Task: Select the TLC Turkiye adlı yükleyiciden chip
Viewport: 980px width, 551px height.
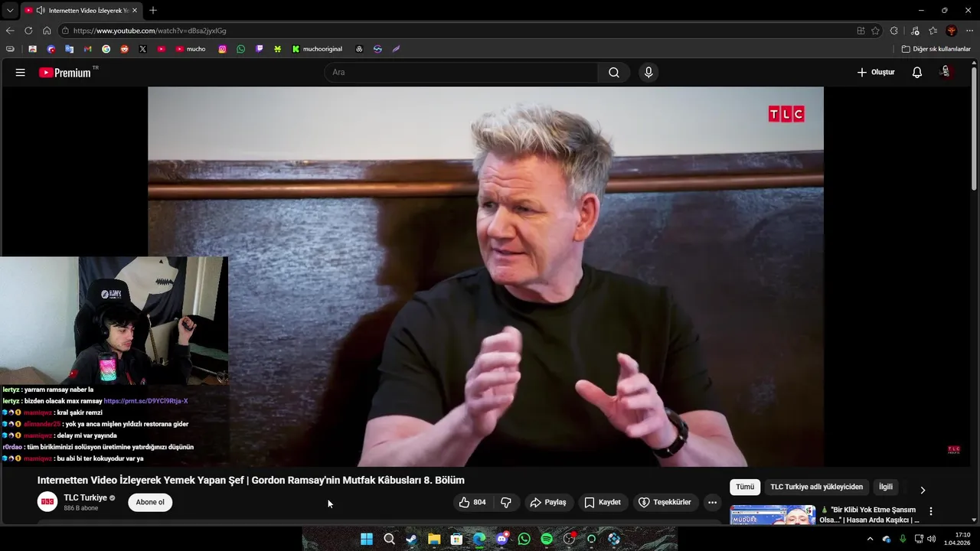Action: 816,487
